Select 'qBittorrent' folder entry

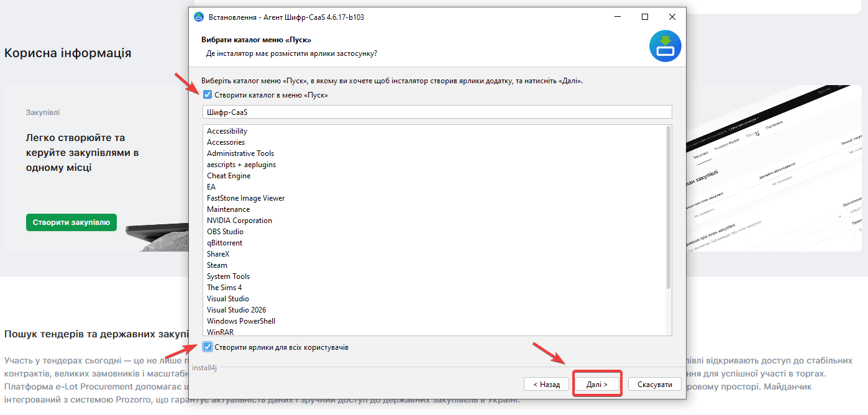point(224,243)
